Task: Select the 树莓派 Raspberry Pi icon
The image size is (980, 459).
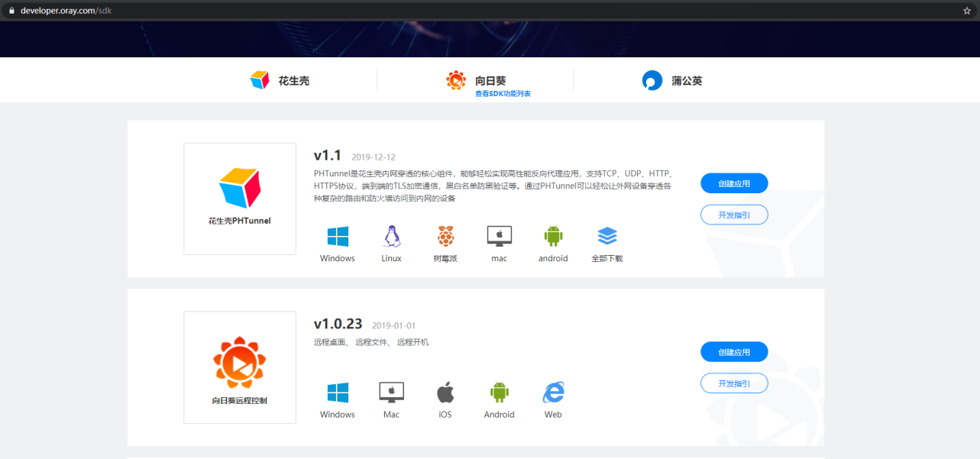Action: pyautogui.click(x=445, y=237)
